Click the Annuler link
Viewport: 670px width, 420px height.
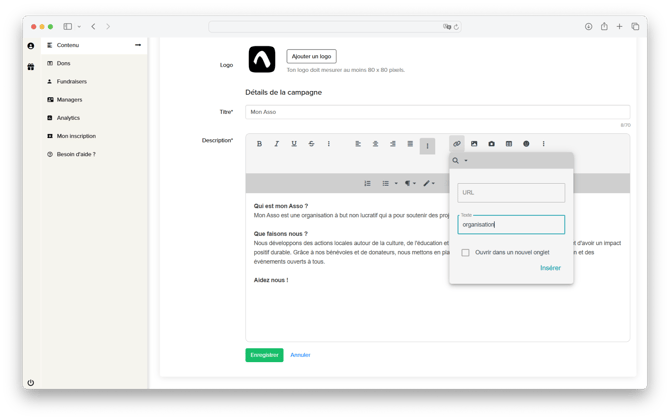(300, 355)
